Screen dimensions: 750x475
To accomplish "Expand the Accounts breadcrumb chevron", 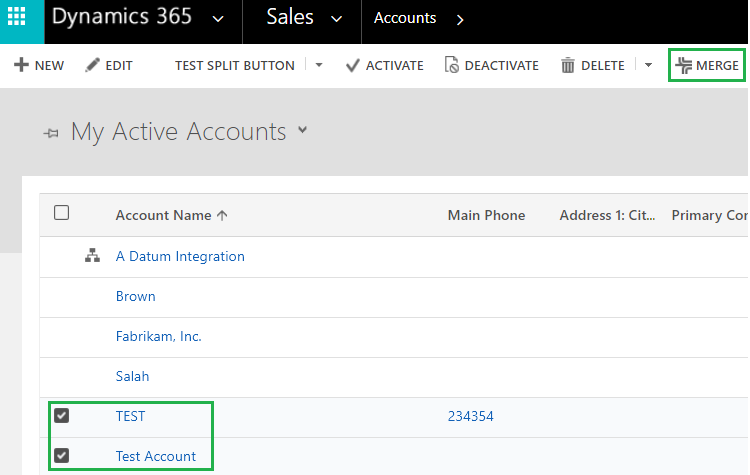I will [x=460, y=20].
